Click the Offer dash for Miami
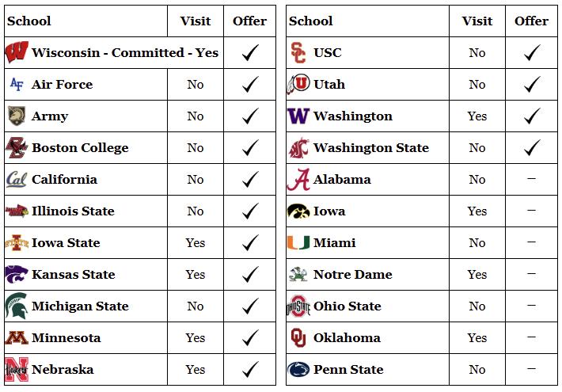Image resolution: width=562 pixels, height=392 pixels. click(531, 243)
